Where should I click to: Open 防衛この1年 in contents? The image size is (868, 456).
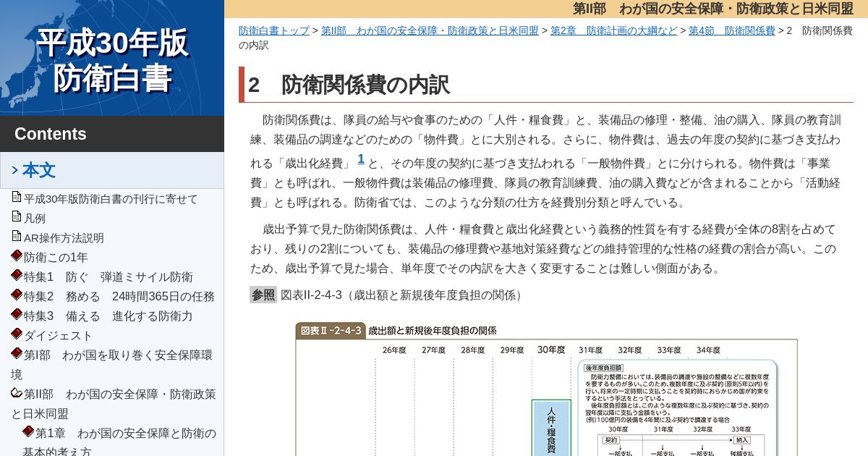[x=56, y=258]
